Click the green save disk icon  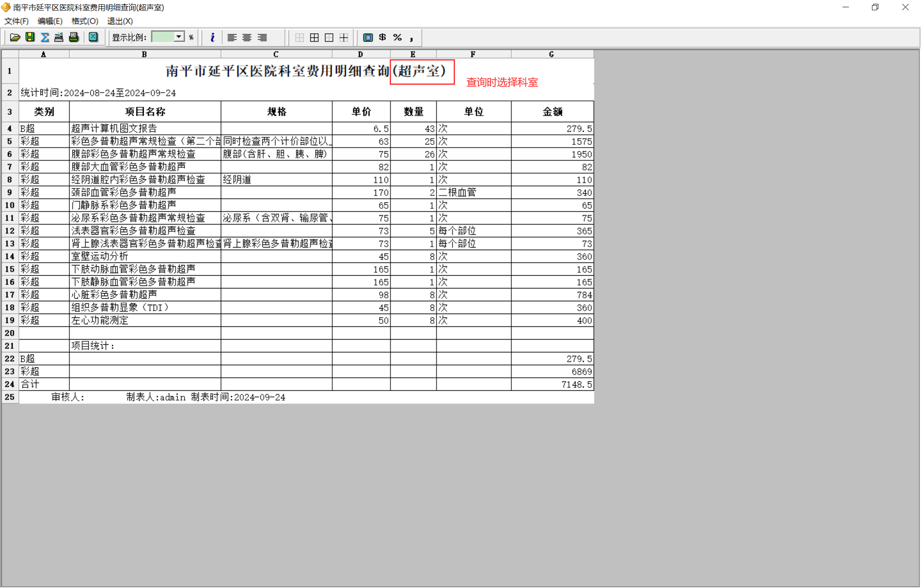point(30,37)
